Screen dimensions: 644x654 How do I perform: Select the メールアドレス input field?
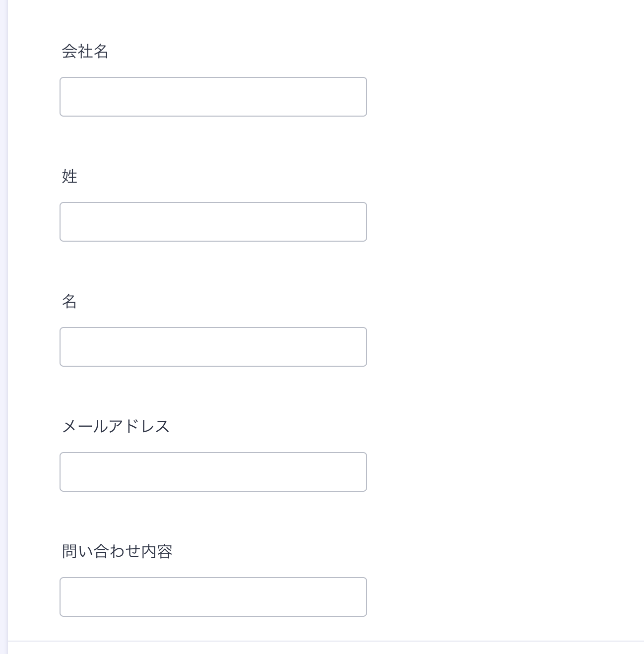[x=213, y=472]
